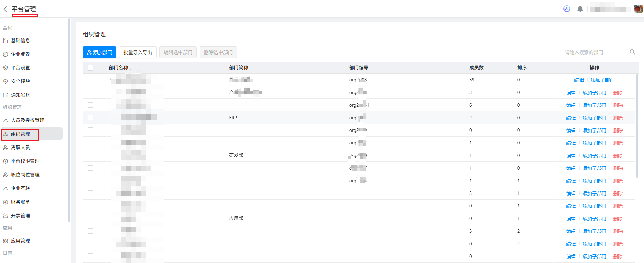This screenshot has height=263, width=644.
Task: Open the user avatar in top-right corner
Action: (638, 9)
